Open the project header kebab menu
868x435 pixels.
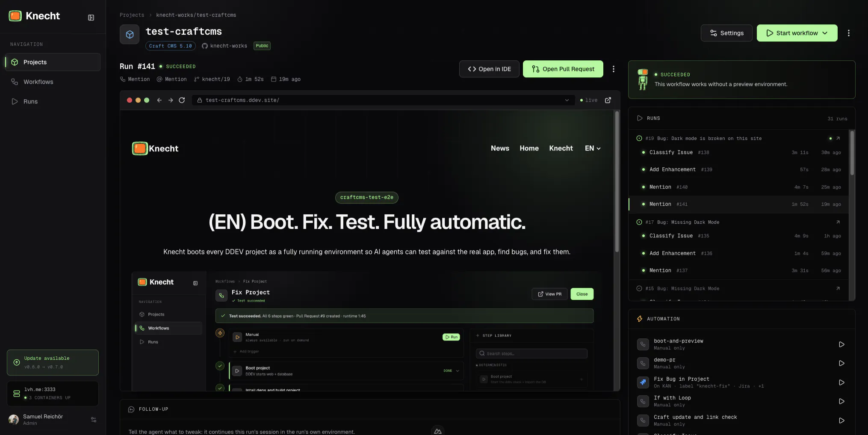click(x=849, y=33)
